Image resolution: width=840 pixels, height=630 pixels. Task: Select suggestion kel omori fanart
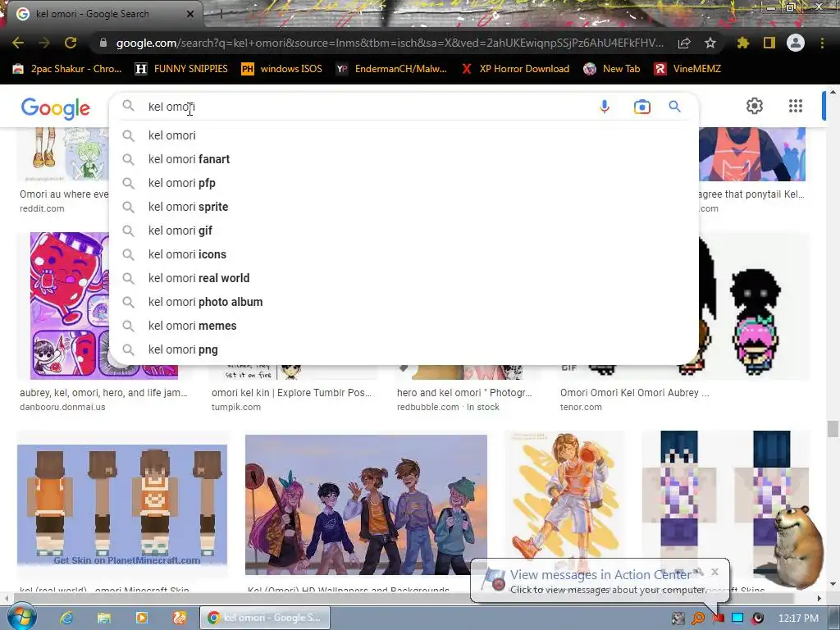point(404,159)
